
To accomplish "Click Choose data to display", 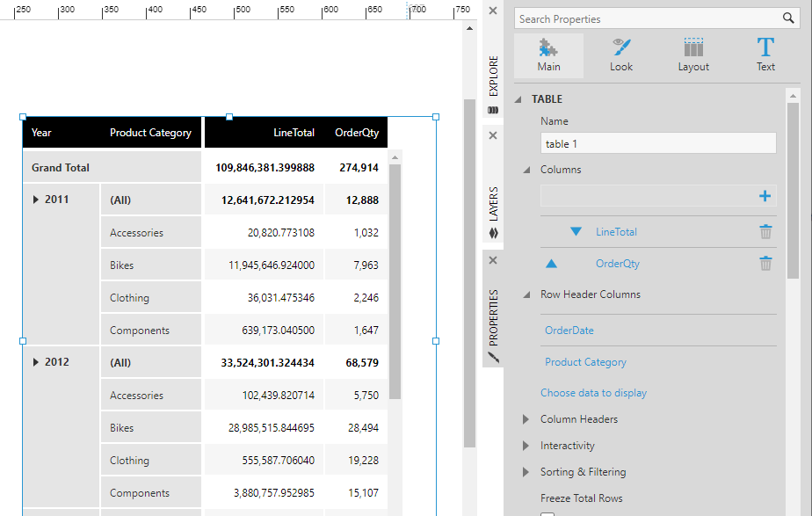I will pyautogui.click(x=593, y=393).
